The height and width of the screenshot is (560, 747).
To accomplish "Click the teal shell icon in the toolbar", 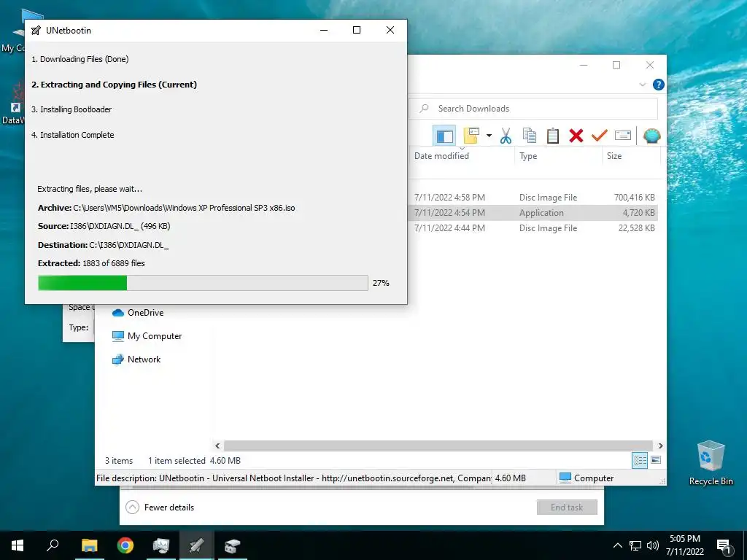I will click(x=651, y=136).
